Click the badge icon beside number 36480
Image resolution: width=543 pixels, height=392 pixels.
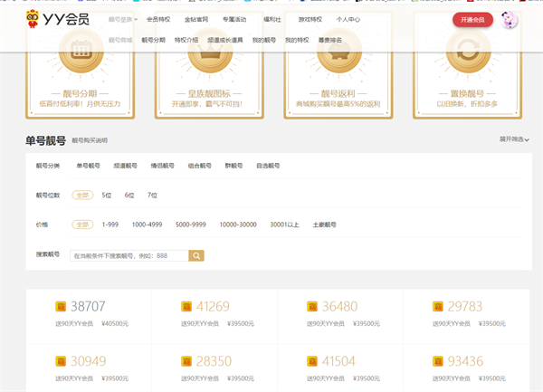click(x=312, y=307)
